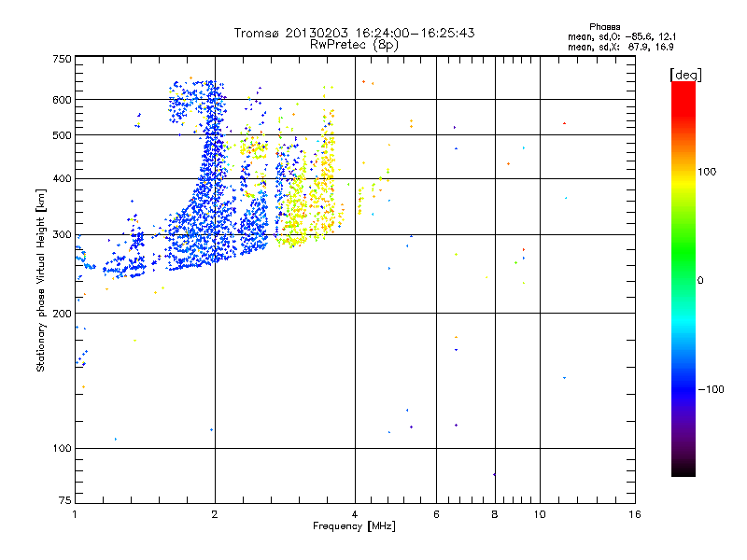
Task: Click the x-axis label '16'
Action: pyautogui.click(x=635, y=514)
